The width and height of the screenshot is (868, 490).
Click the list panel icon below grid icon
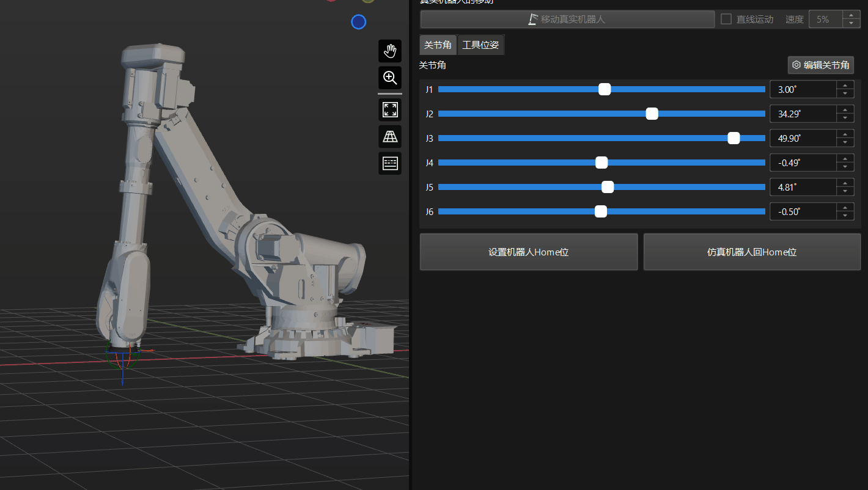pos(390,163)
